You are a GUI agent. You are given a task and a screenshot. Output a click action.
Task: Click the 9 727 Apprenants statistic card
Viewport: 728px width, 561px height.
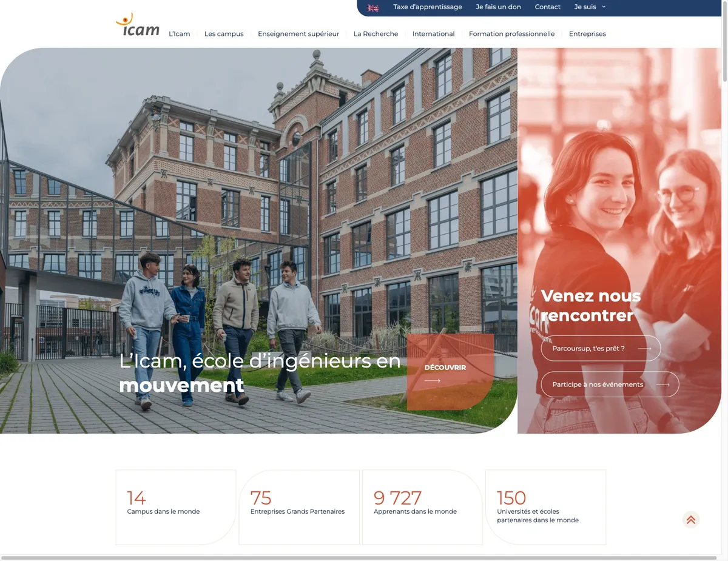click(422, 508)
